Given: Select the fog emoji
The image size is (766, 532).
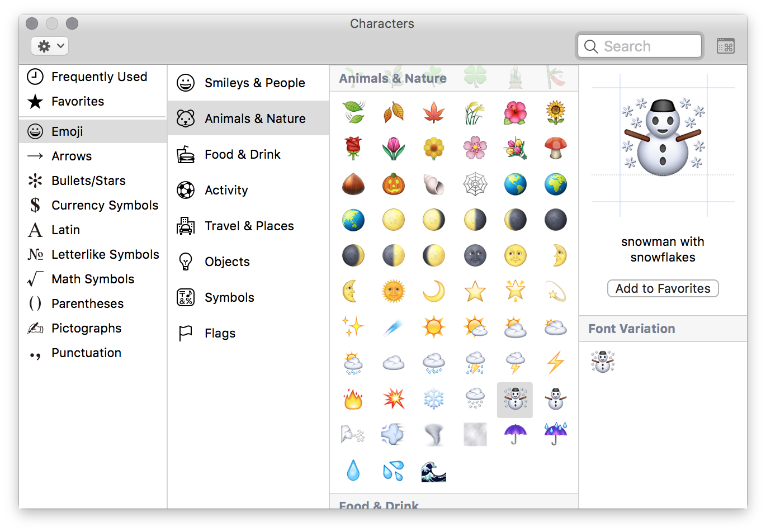Looking at the screenshot, I should pos(475,434).
